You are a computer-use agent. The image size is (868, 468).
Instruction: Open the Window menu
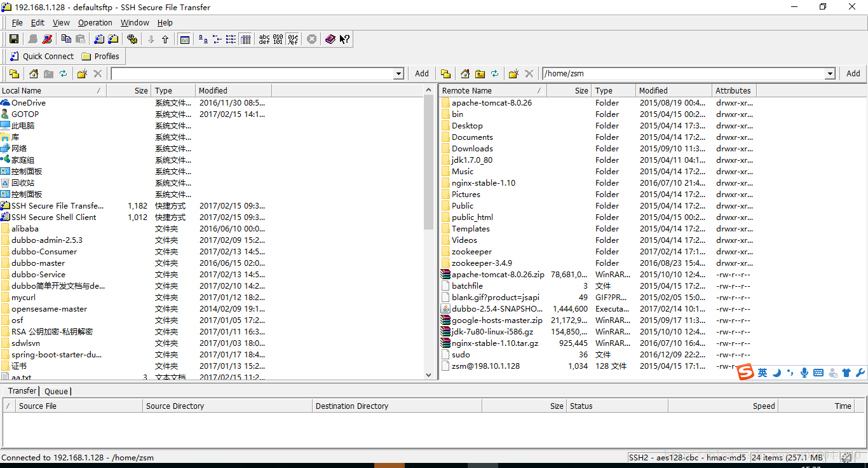(135, 22)
